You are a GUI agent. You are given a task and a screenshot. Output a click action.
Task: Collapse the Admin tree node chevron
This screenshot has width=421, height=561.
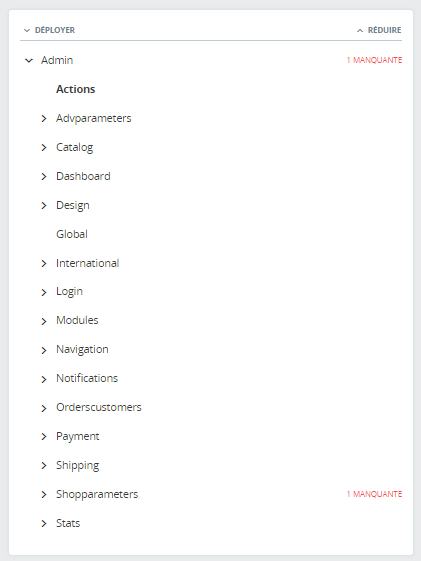[29, 60]
